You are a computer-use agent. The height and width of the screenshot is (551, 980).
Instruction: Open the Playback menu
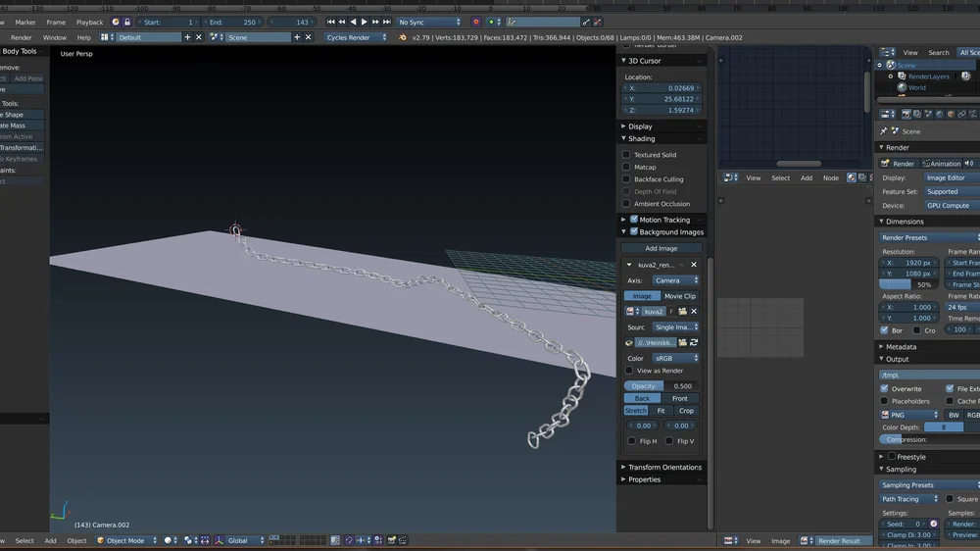89,22
